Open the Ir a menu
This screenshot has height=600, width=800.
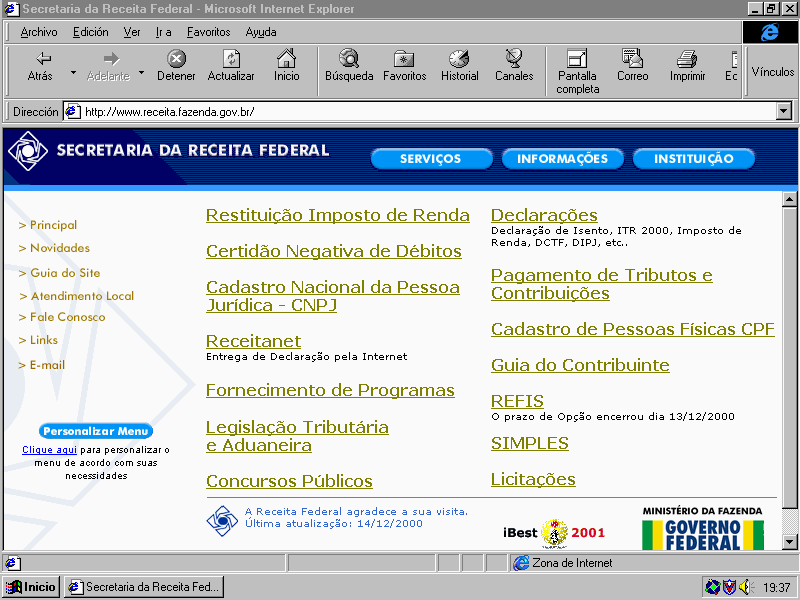163,32
